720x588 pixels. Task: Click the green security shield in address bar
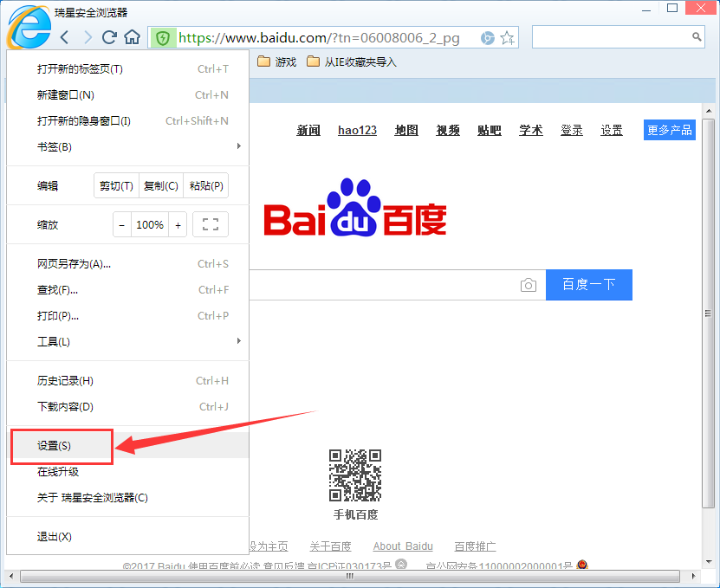(163, 38)
